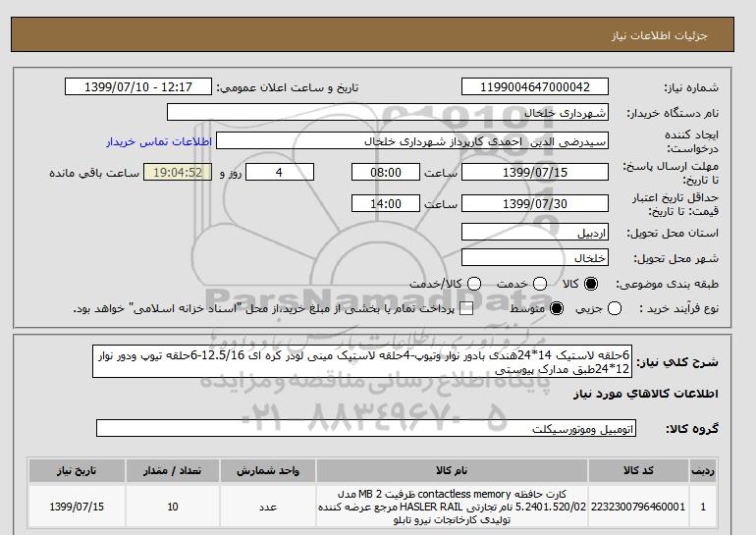The image size is (756, 535).
Task: Click the price validity date 1399/07/30 field
Action: point(535,203)
